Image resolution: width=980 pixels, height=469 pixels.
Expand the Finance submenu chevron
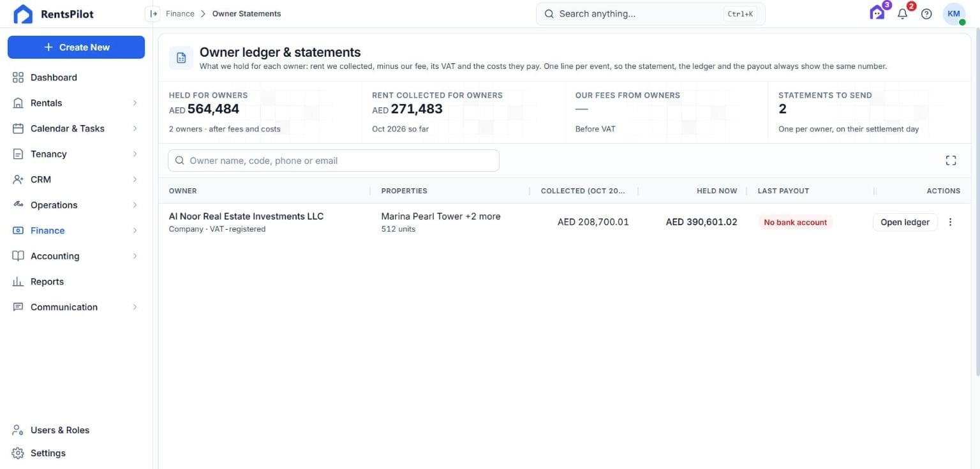tap(135, 230)
